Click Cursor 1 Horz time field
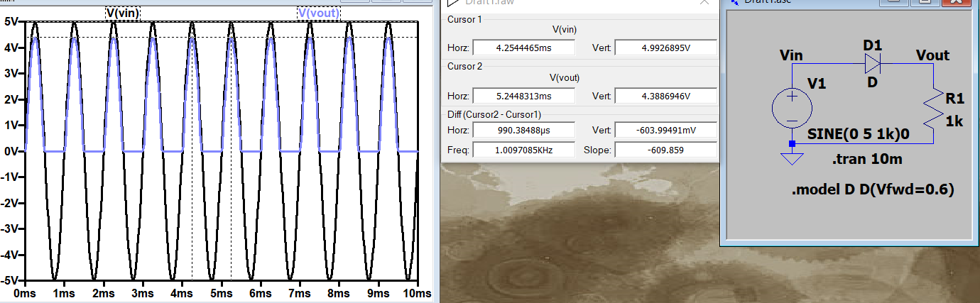This screenshot has height=303, width=980. tap(523, 48)
